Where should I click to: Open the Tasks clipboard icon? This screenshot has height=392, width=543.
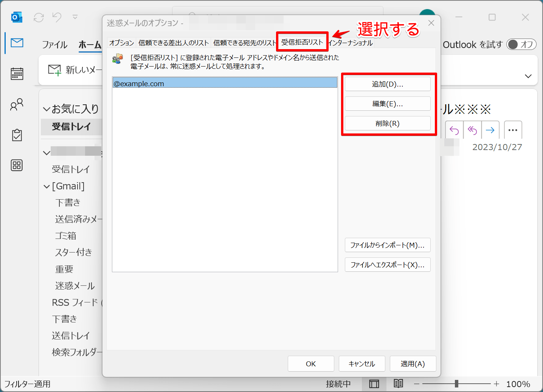click(x=17, y=135)
